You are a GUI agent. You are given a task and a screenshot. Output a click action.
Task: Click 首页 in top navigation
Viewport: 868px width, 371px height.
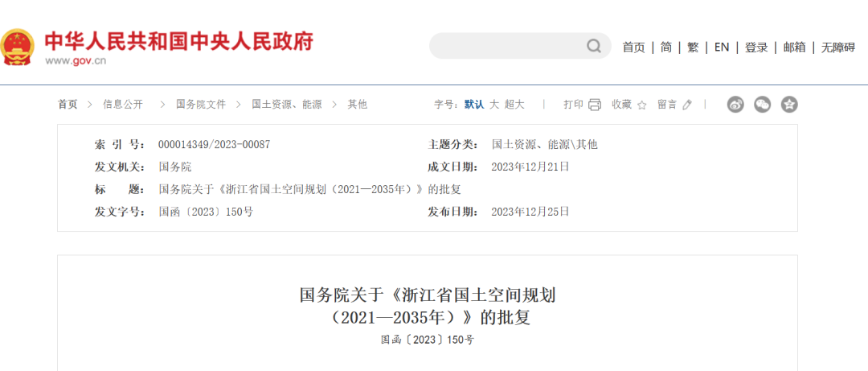coord(633,47)
